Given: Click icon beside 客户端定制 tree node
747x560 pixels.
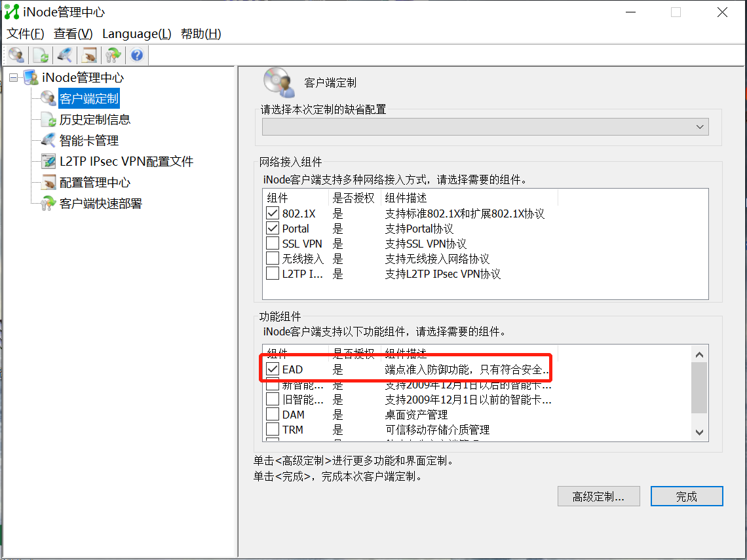Looking at the screenshot, I should coord(48,98).
